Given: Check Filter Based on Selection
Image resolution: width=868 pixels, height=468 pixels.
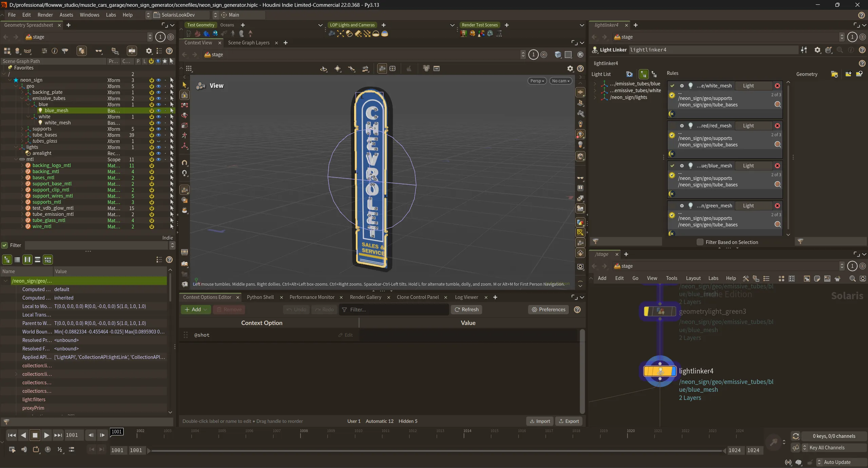Looking at the screenshot, I should coord(700,242).
